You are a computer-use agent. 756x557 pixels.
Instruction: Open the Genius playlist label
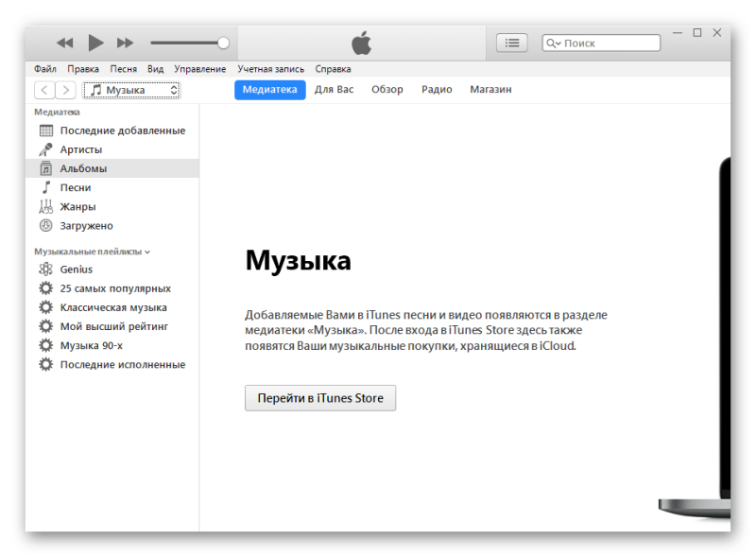(77, 269)
